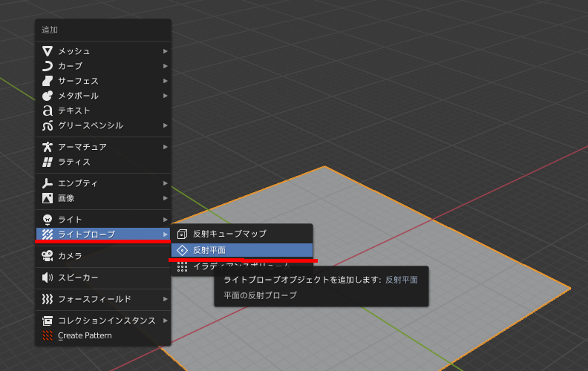Viewport: 588px width, 371px height.
Task: Open the カーブ menu label
Action: tap(70, 66)
